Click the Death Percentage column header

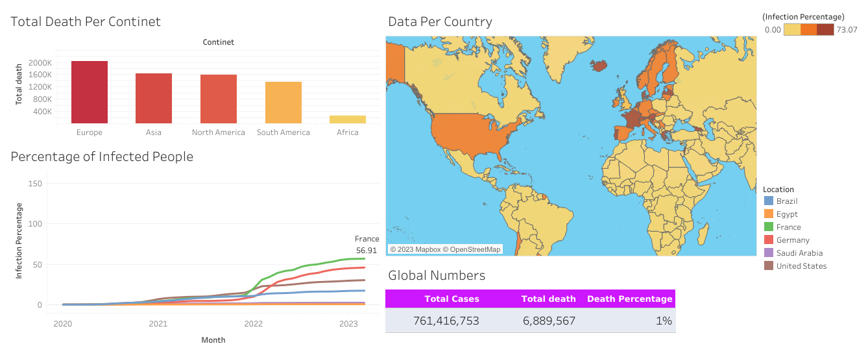pyautogui.click(x=630, y=299)
